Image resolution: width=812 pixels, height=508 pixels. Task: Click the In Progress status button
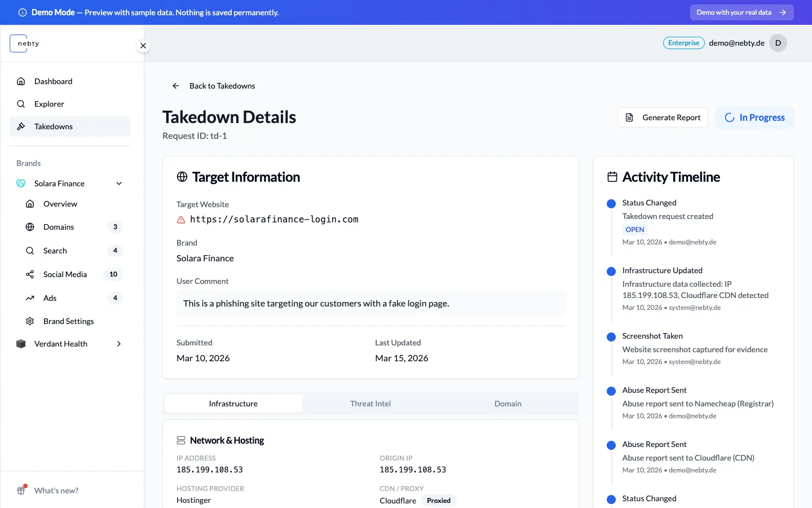754,117
